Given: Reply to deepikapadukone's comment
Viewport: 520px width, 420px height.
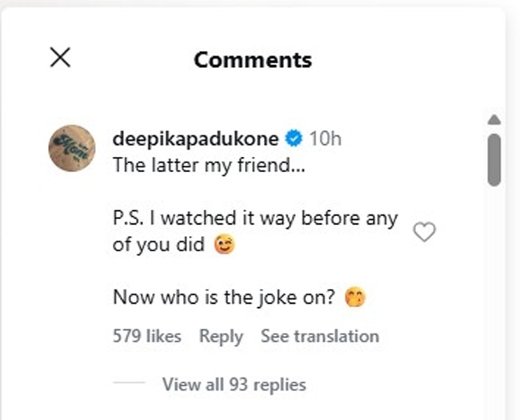Looking at the screenshot, I should pyautogui.click(x=221, y=337).
